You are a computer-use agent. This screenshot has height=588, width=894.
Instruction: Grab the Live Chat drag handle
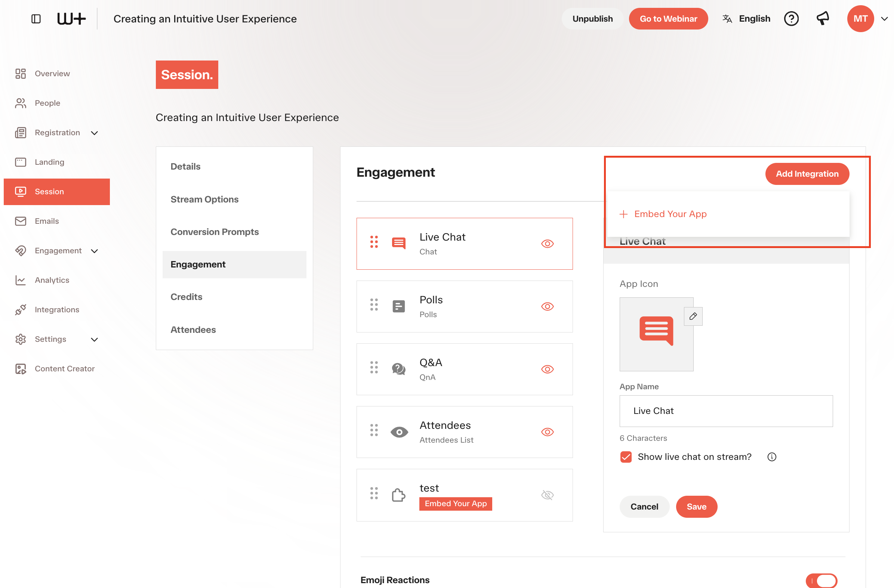point(374,242)
